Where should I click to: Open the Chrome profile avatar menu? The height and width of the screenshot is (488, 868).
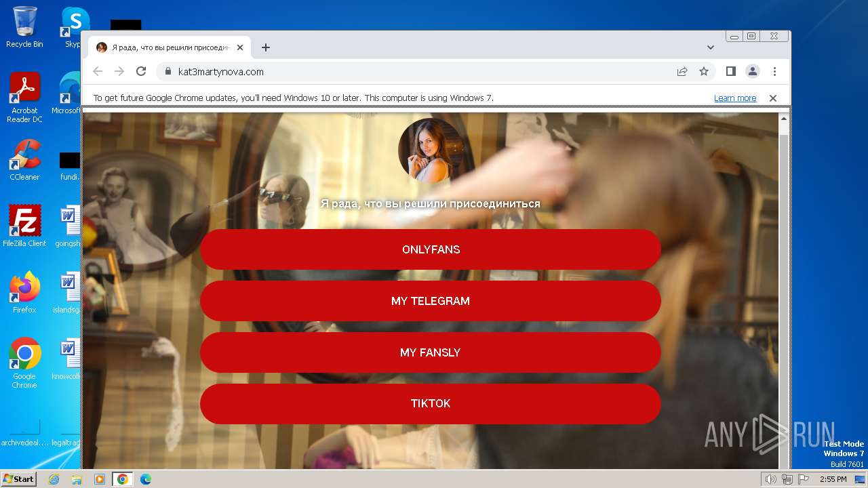pos(753,71)
